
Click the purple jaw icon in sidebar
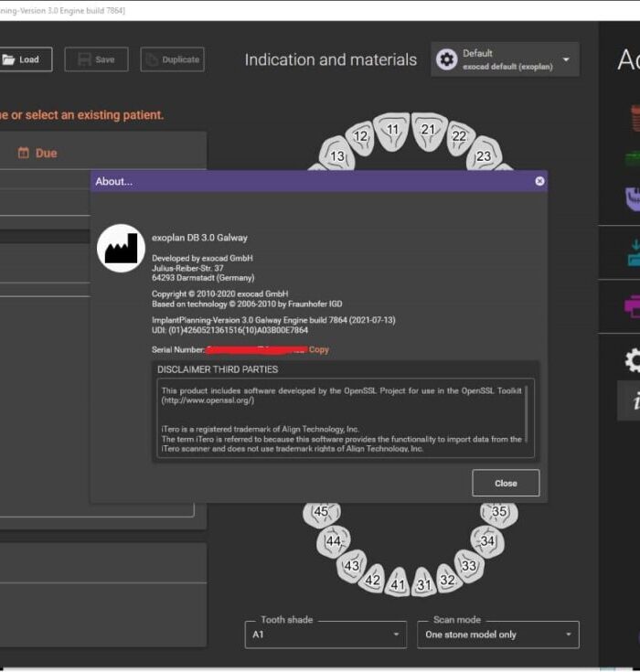coord(633,198)
